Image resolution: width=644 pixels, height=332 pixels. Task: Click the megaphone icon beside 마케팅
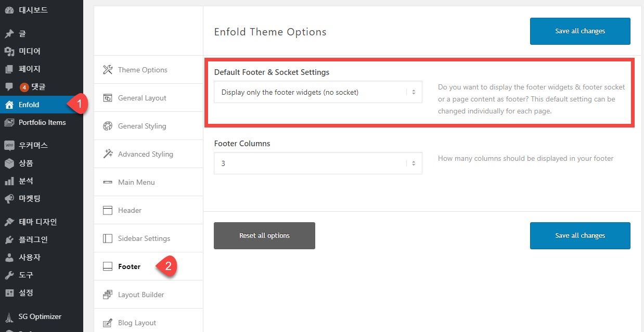[x=9, y=199]
